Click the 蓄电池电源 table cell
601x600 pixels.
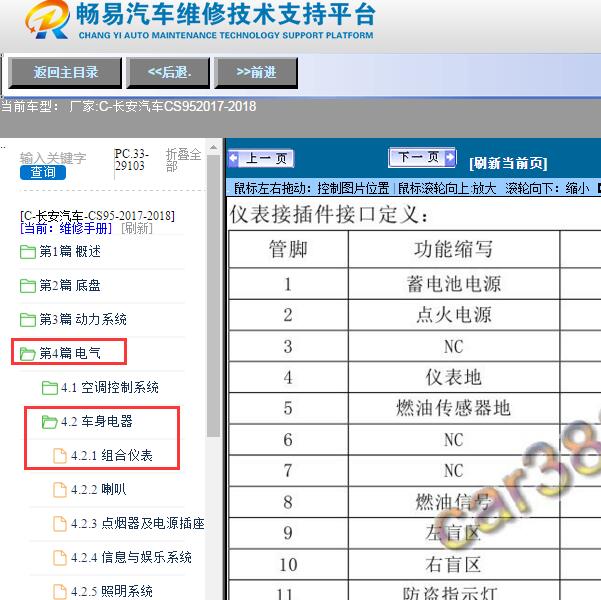point(454,284)
